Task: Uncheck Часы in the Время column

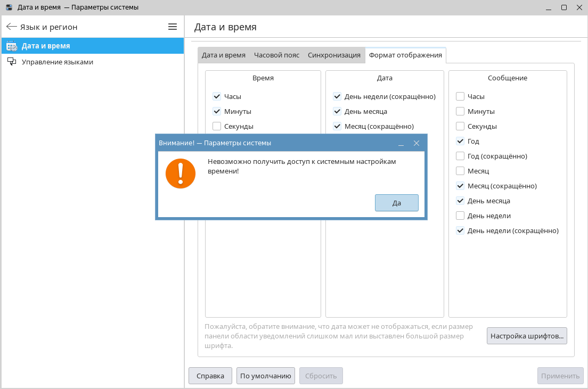Action: [x=217, y=97]
